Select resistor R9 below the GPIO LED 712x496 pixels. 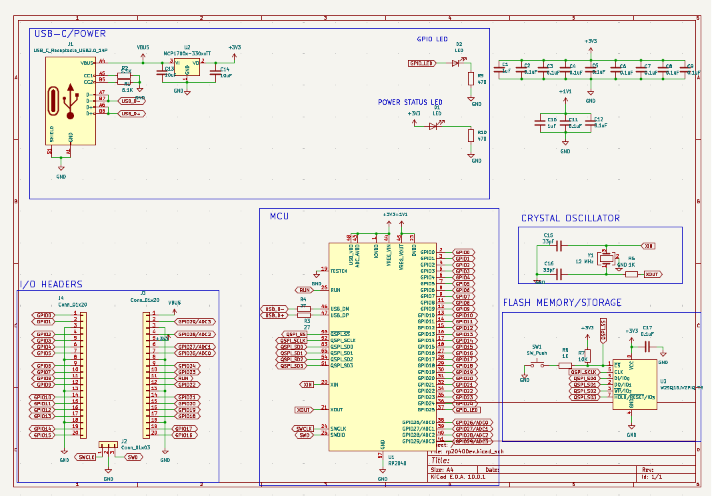pyautogui.click(x=471, y=79)
